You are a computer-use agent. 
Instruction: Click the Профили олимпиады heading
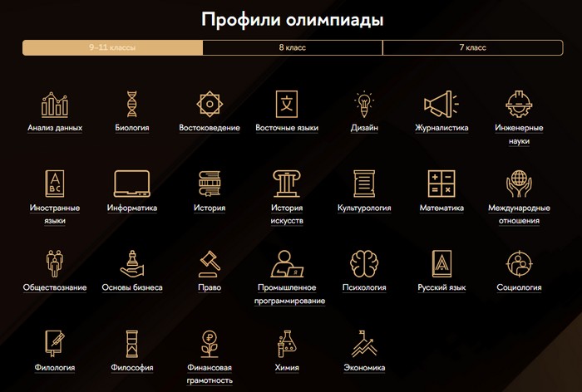(x=292, y=19)
